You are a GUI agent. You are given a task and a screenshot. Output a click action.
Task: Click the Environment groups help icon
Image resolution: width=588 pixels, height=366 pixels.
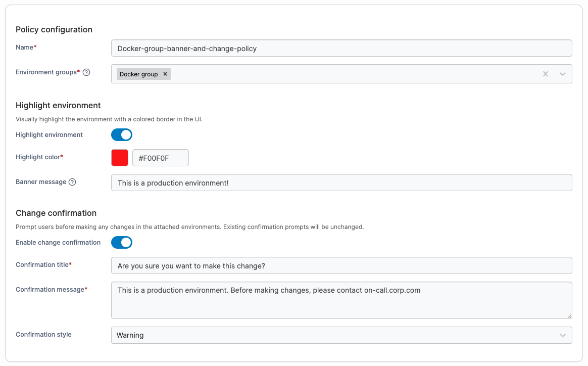click(86, 72)
